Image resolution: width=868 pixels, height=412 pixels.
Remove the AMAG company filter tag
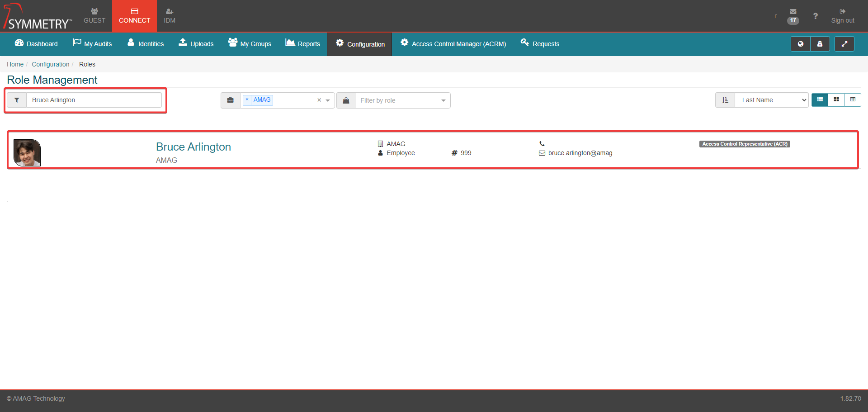247,99
